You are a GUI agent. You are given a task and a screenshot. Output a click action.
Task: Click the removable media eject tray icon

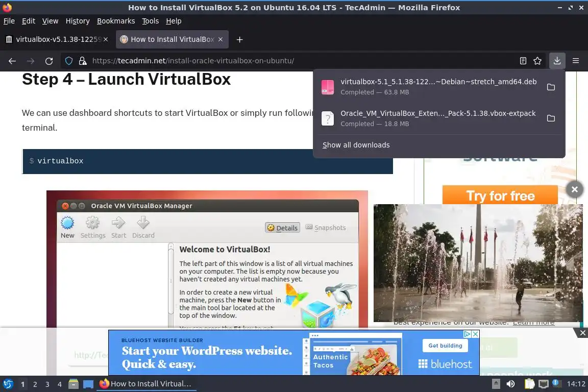point(496,384)
